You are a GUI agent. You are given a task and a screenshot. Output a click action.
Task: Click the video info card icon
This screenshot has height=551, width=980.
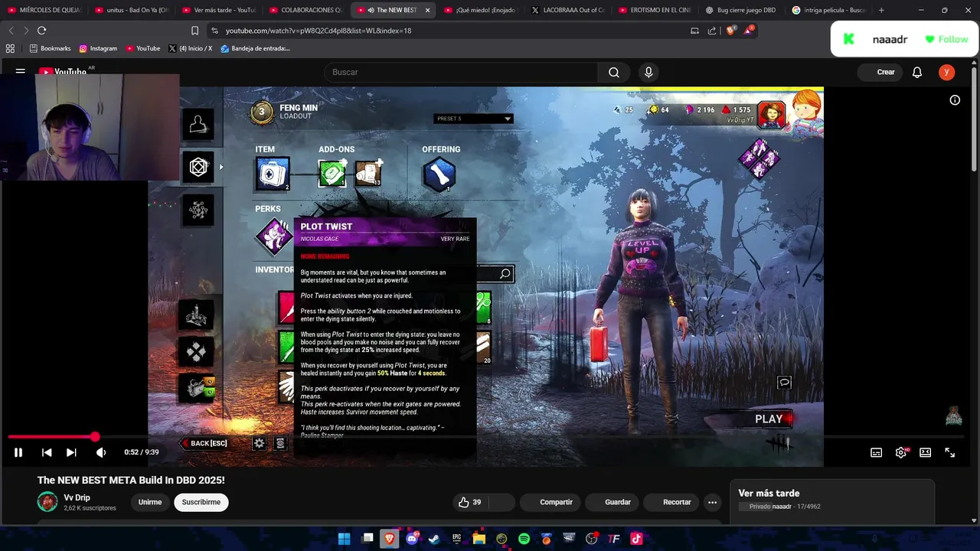(x=955, y=100)
